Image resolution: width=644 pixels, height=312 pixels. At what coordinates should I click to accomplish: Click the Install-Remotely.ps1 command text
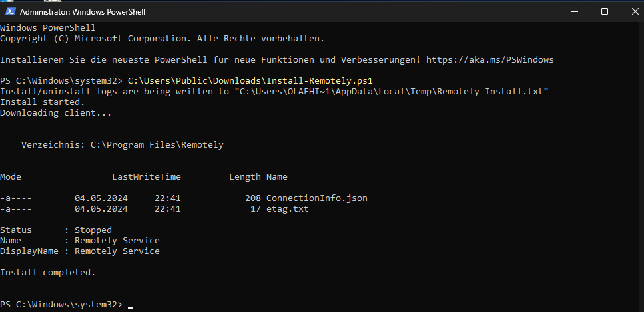pyautogui.click(x=250, y=81)
